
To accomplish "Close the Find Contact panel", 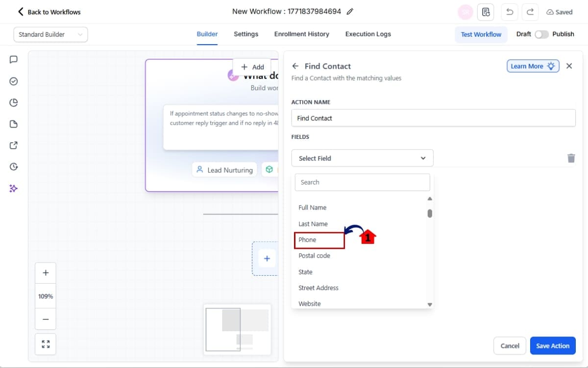I will pos(569,66).
